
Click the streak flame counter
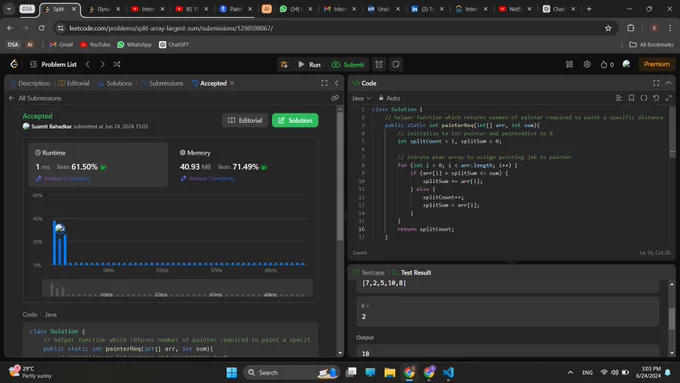point(607,64)
